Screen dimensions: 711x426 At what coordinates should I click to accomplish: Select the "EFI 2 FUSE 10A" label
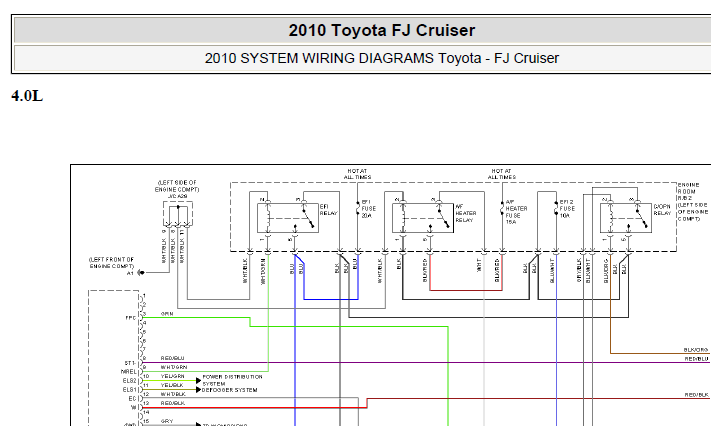click(x=567, y=209)
